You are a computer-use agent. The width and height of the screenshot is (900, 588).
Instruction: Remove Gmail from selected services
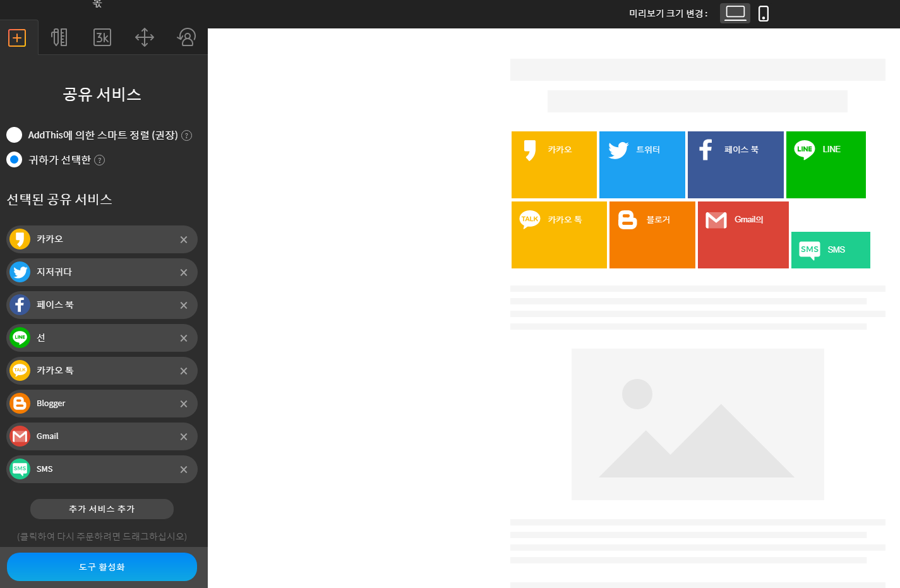tap(184, 437)
